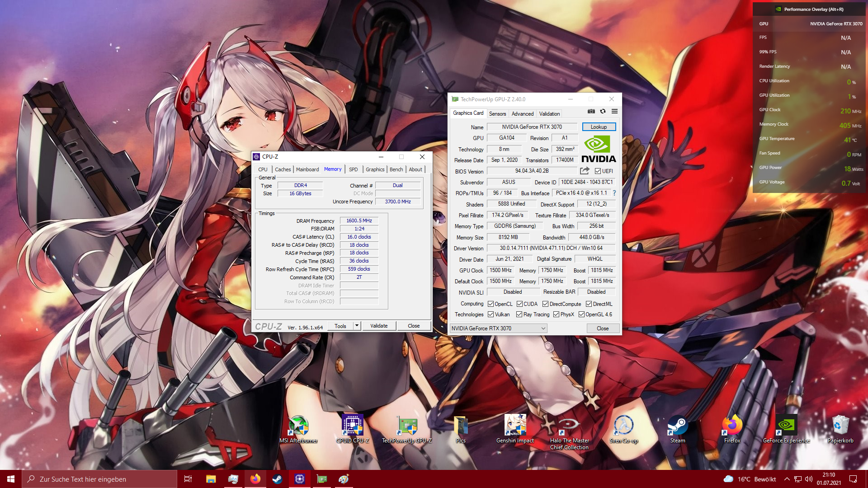Image resolution: width=868 pixels, height=488 pixels.
Task: Click the Lookup button in GPU-Z
Action: pyautogui.click(x=599, y=127)
